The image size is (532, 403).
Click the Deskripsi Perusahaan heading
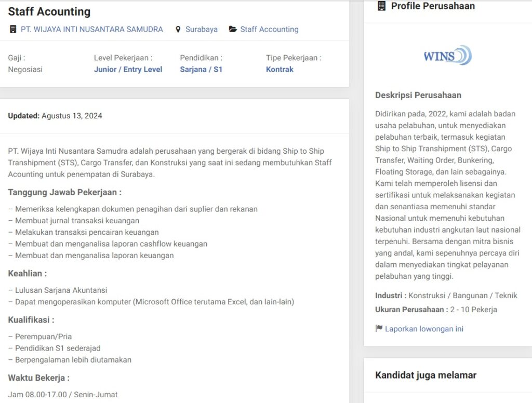418,95
